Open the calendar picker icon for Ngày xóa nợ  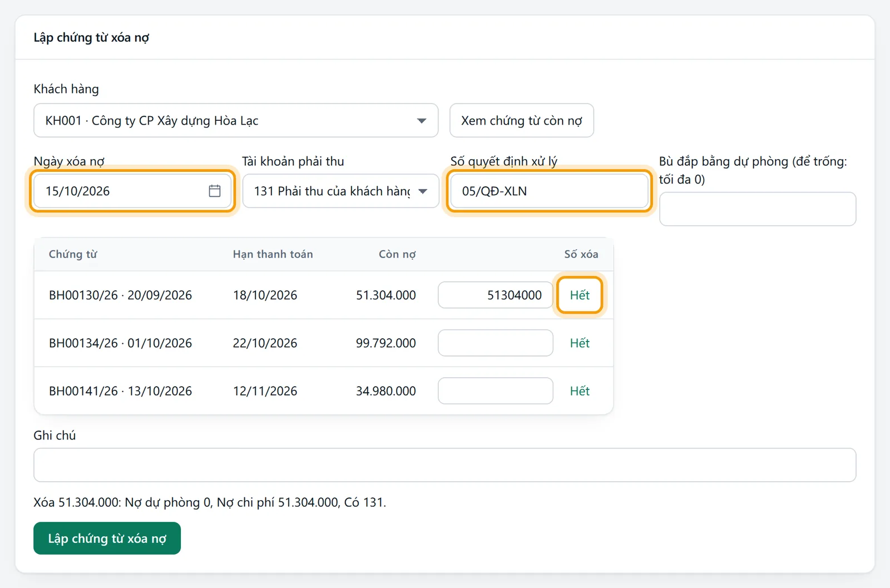215,191
